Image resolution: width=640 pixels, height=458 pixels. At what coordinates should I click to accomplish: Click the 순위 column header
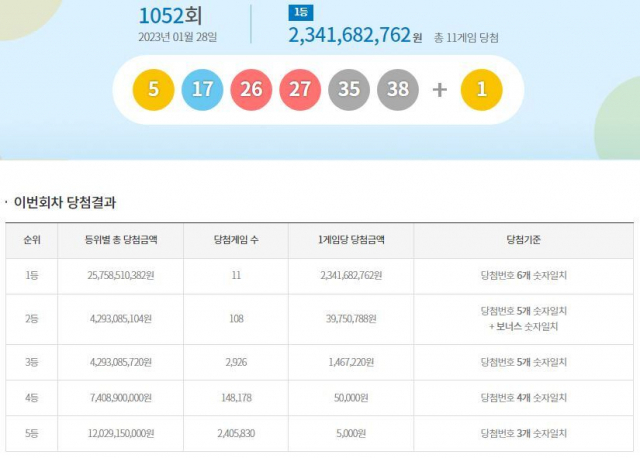(32, 240)
